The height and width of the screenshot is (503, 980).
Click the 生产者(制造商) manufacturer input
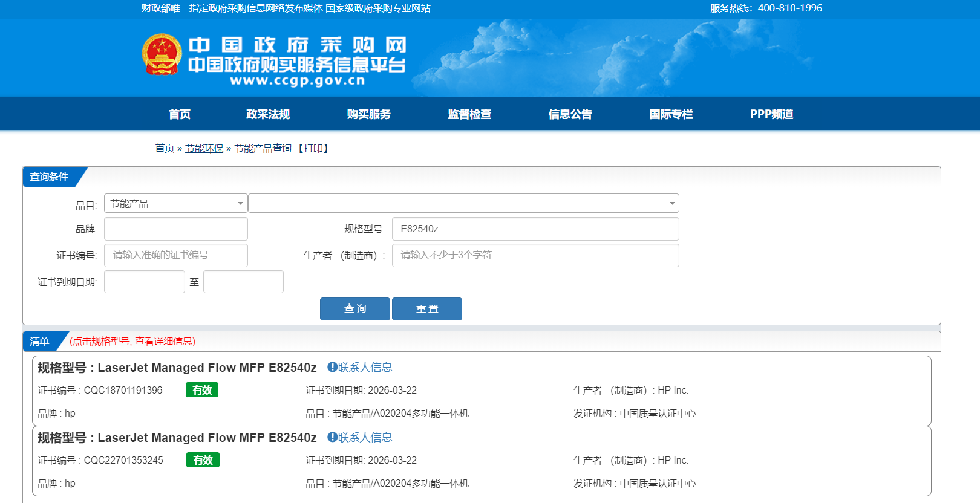(535, 255)
